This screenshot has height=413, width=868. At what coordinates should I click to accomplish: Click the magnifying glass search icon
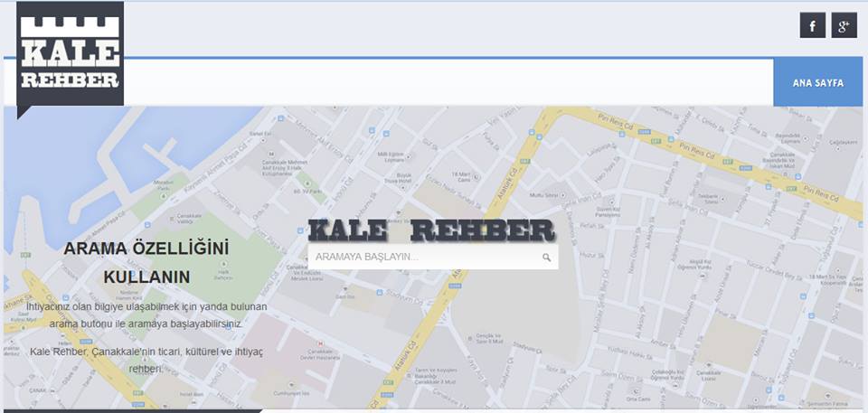click(546, 258)
